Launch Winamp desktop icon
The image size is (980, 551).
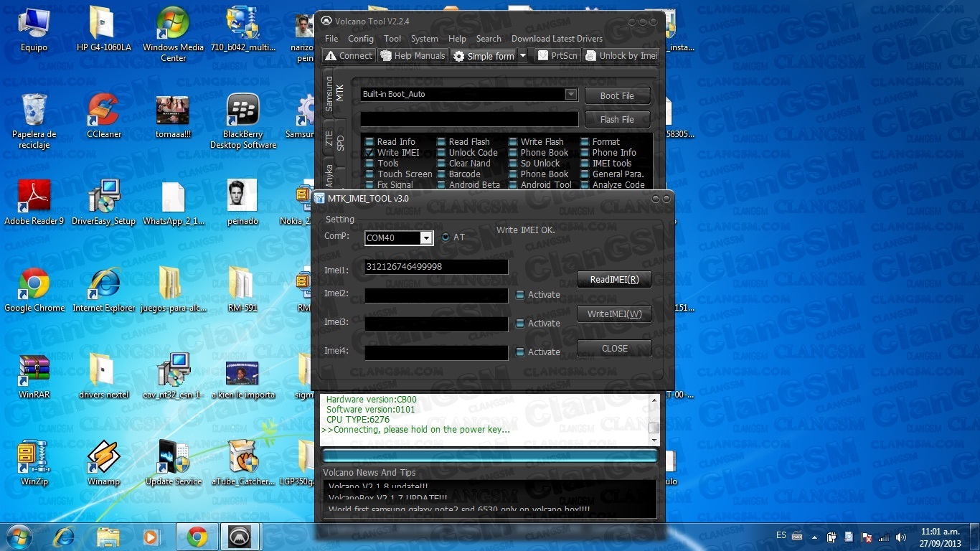104,463
